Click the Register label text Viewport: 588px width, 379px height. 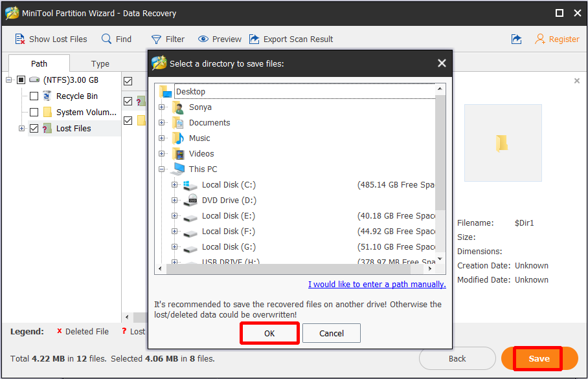point(564,39)
